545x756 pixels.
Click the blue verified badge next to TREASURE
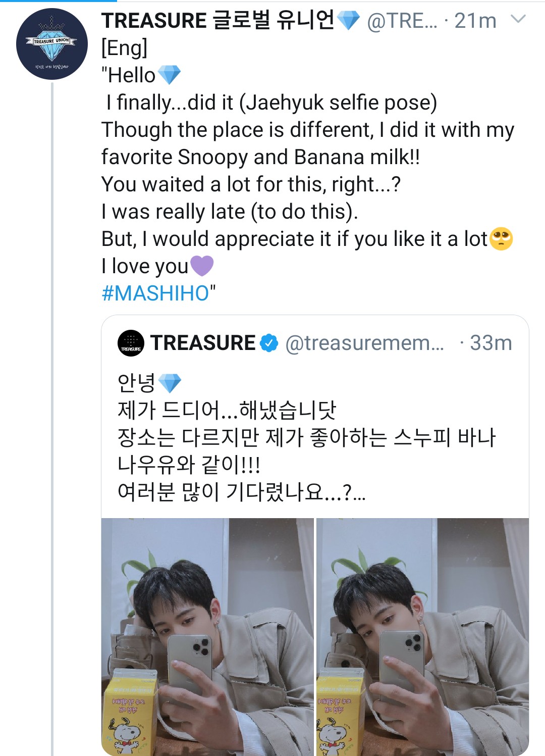pyautogui.click(x=269, y=343)
